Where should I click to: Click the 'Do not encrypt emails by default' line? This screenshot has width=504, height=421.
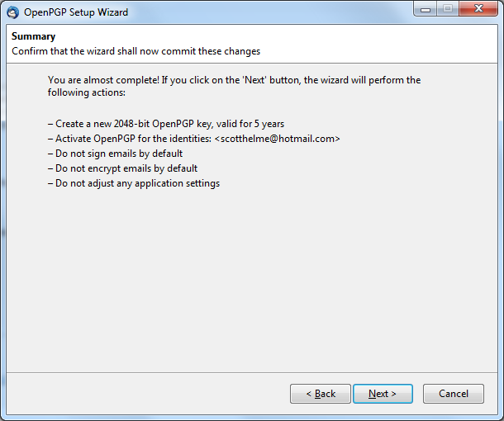[123, 168]
